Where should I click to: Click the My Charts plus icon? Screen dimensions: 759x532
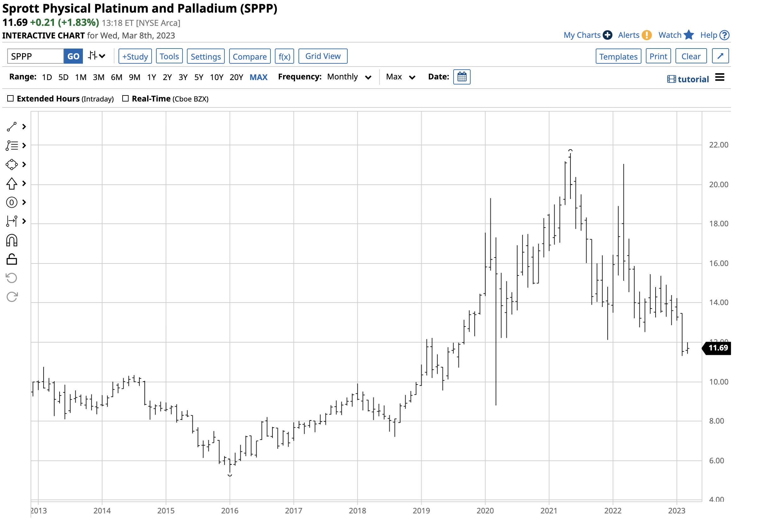coord(607,35)
